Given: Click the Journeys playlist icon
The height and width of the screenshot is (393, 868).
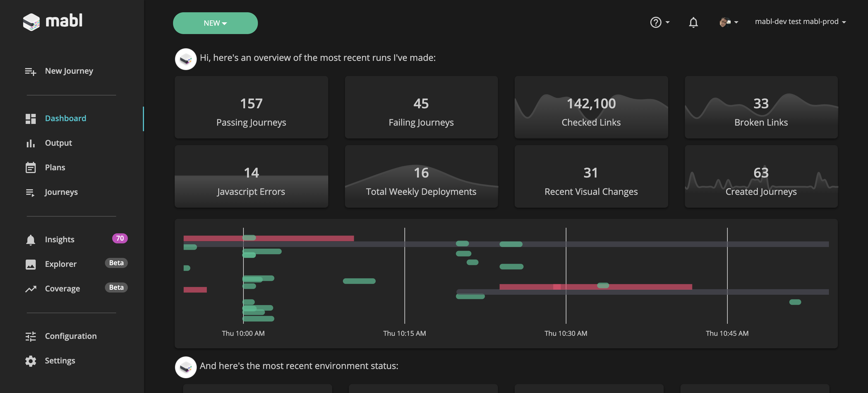Looking at the screenshot, I should click(x=30, y=193).
